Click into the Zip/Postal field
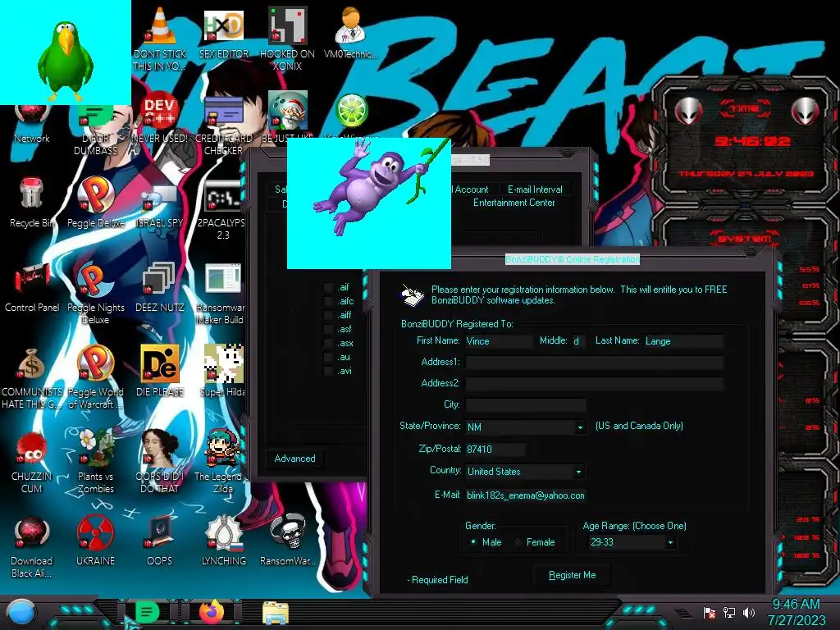 495,450
